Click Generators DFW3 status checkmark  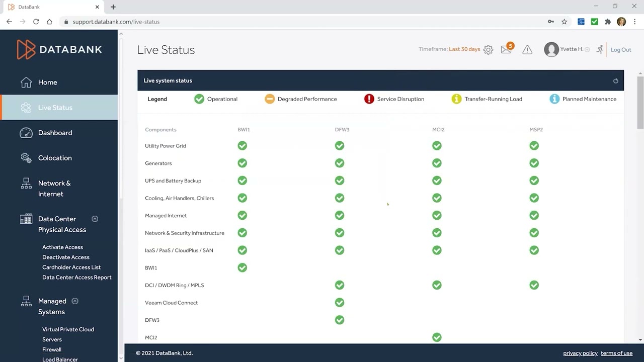(340, 163)
